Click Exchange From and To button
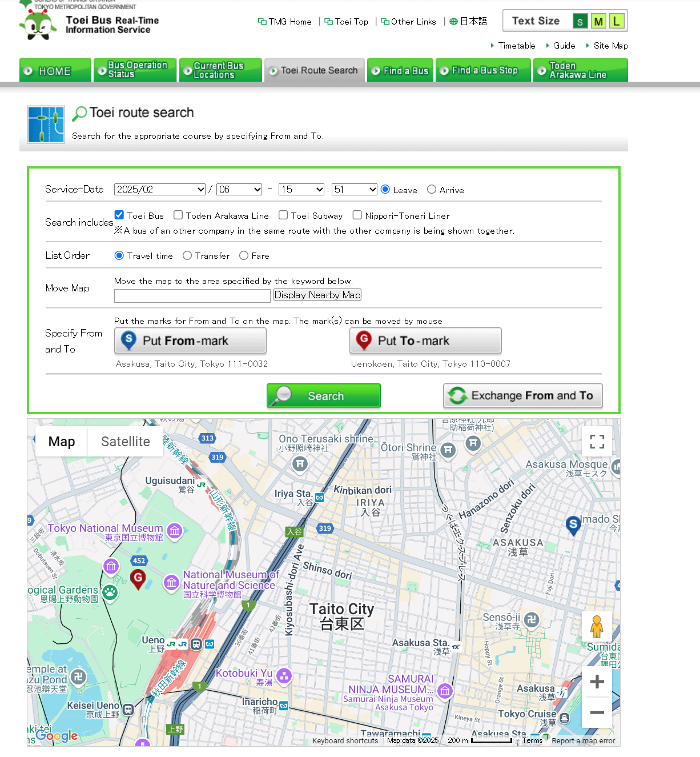This screenshot has height=757, width=700. [x=523, y=395]
